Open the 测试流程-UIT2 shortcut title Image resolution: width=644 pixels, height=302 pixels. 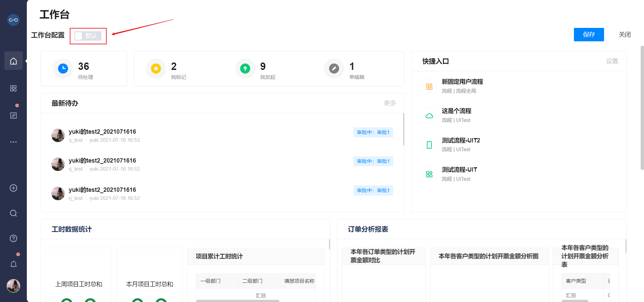[x=461, y=140]
